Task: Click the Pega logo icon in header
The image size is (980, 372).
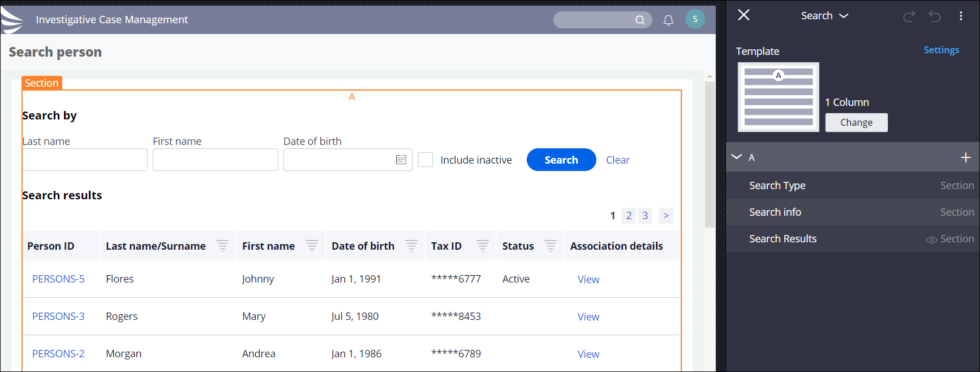Action: point(12,20)
